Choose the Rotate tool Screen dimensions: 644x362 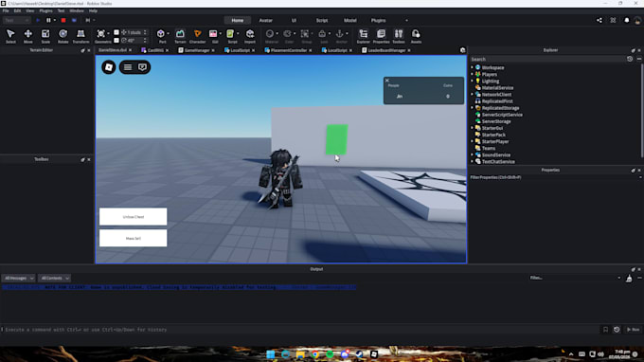pyautogui.click(x=63, y=36)
